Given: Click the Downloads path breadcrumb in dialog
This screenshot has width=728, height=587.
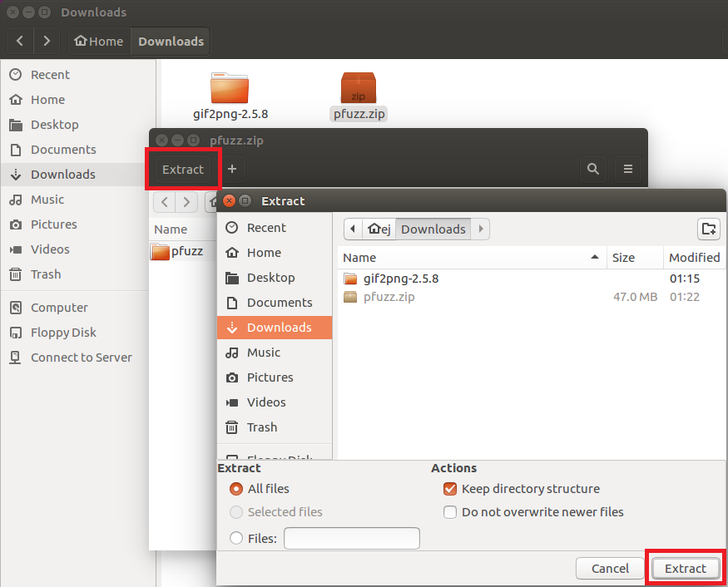Looking at the screenshot, I should [433, 229].
